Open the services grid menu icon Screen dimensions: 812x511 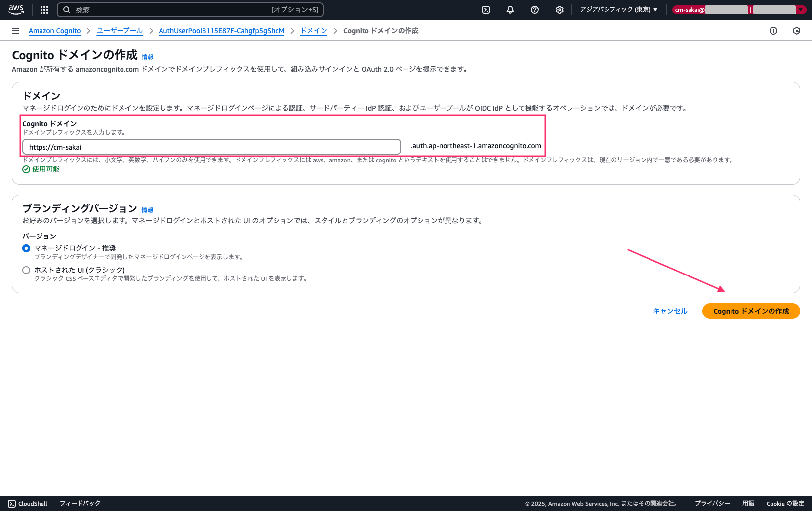(44, 10)
